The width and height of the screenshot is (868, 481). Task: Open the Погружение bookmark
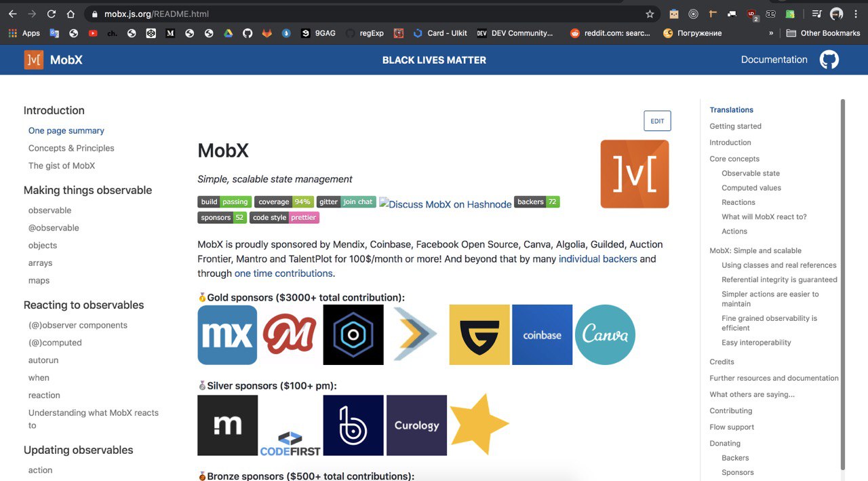pos(692,33)
